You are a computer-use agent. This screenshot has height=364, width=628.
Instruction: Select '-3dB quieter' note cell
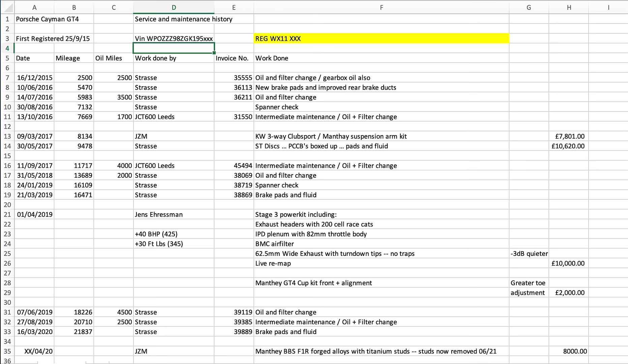coord(529,253)
